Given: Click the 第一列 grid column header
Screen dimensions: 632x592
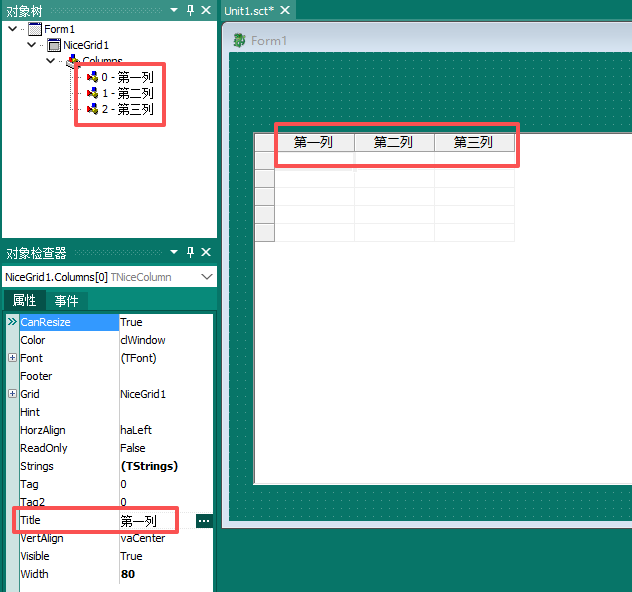Looking at the screenshot, I should point(314,142).
